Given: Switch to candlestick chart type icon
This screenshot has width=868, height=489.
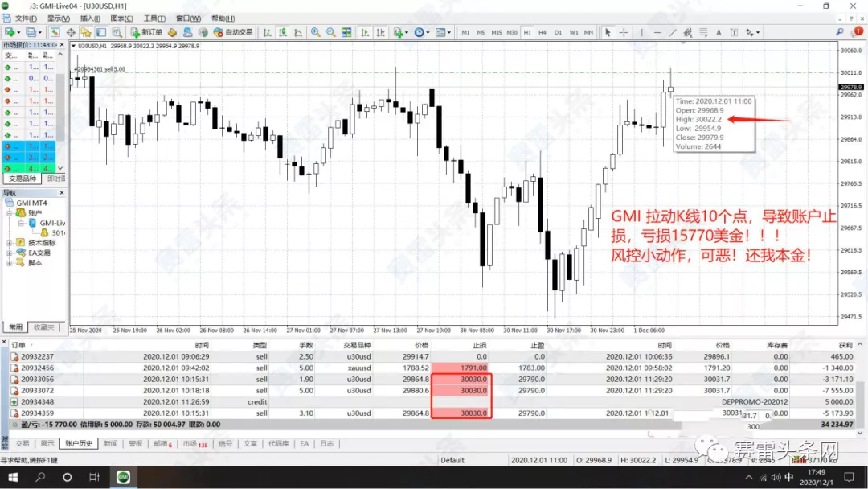Looking at the screenshot, I should click(x=283, y=33).
